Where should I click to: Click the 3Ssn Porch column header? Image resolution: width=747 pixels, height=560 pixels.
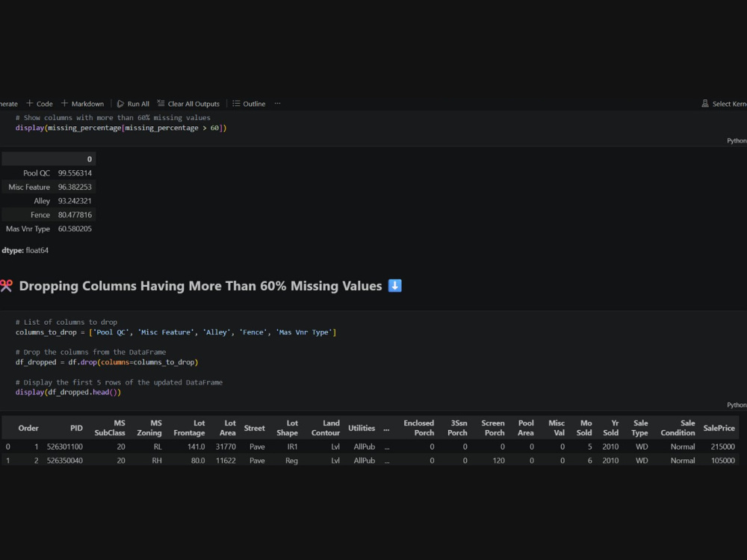point(457,428)
